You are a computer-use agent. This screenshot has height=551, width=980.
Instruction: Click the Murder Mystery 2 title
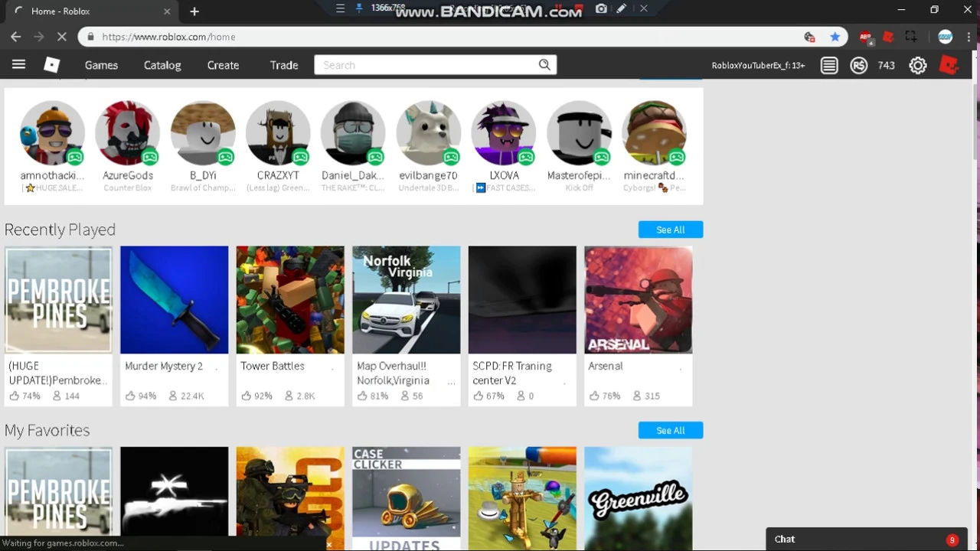[164, 366]
